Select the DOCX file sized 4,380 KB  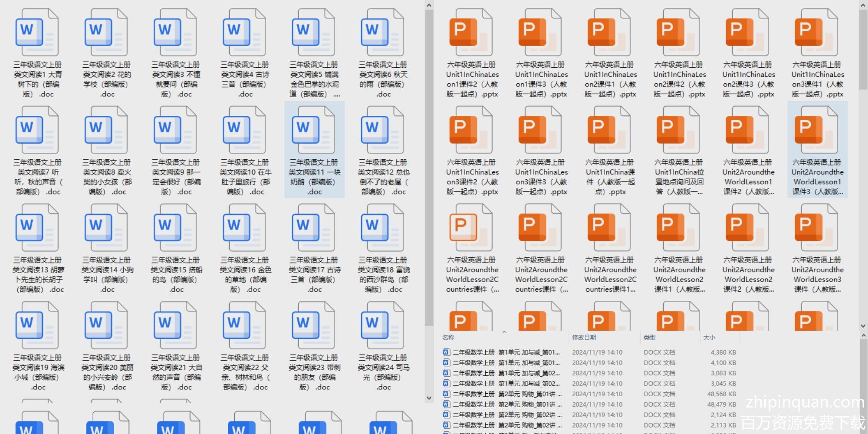coord(507,352)
